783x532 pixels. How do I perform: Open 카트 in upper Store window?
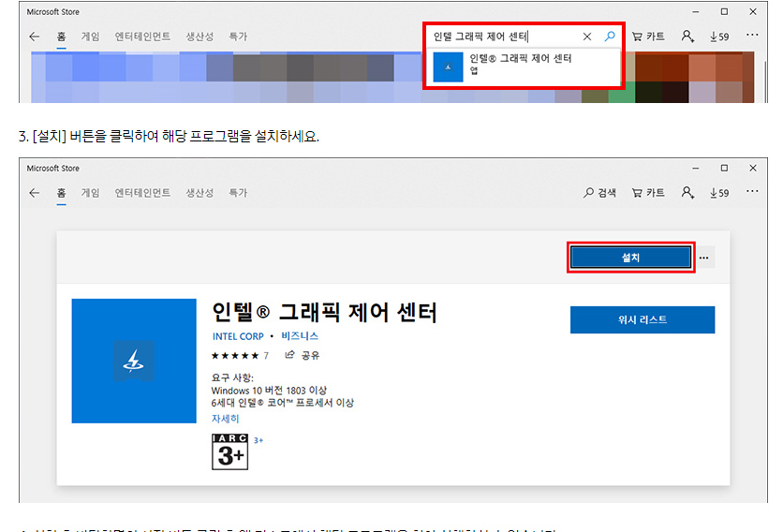(648, 37)
